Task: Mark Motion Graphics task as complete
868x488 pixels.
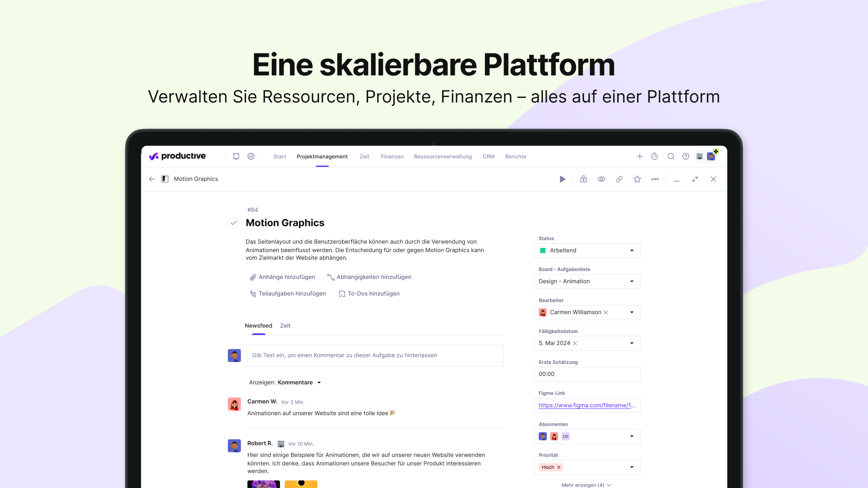Action: (234, 223)
